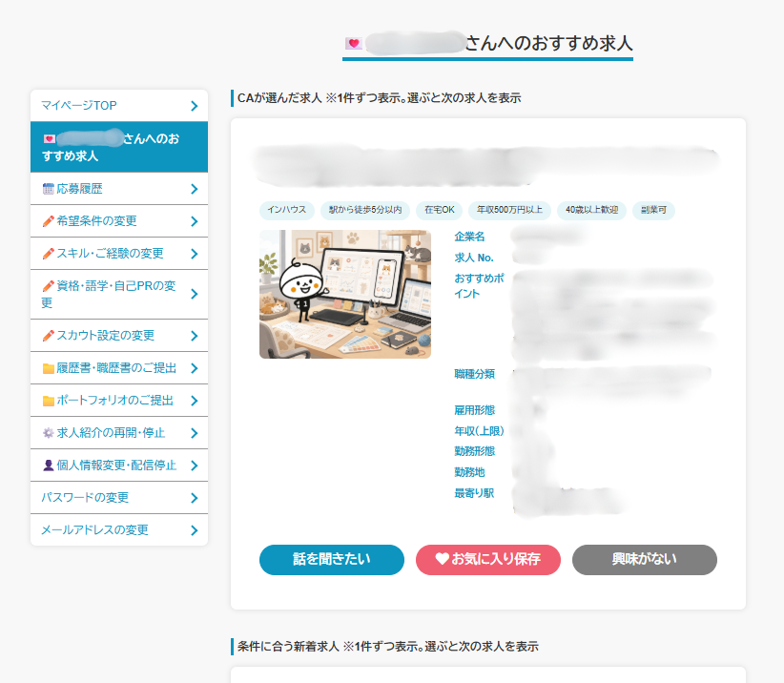Click the heart icon on お気に入り保存 button
The height and width of the screenshot is (683, 784).
tap(442, 558)
